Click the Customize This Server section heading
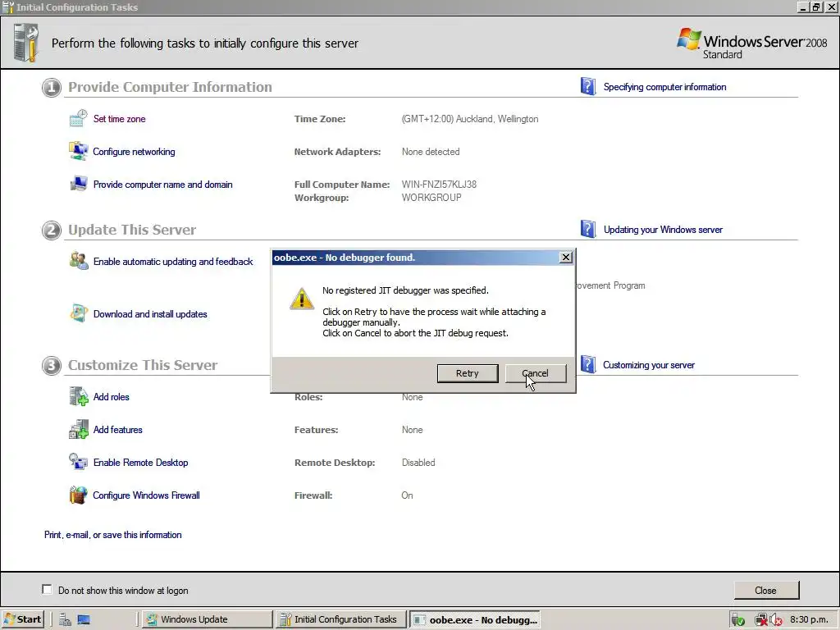 point(143,365)
